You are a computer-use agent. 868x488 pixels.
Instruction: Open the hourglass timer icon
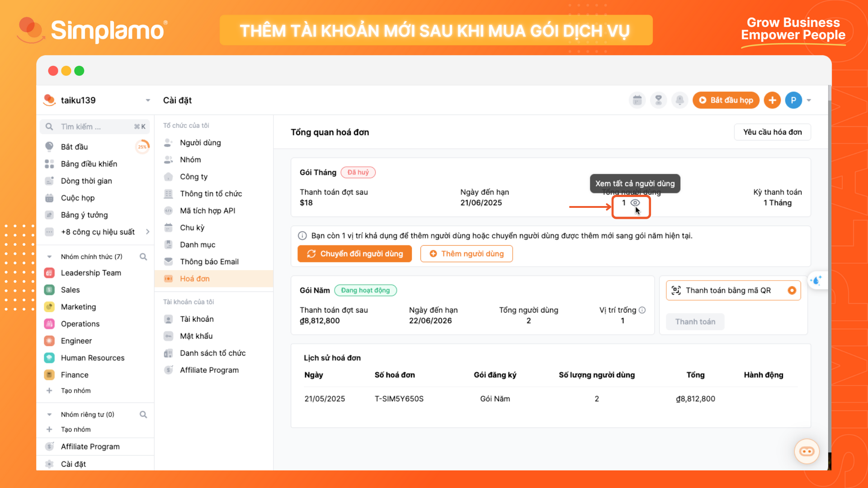(x=659, y=100)
